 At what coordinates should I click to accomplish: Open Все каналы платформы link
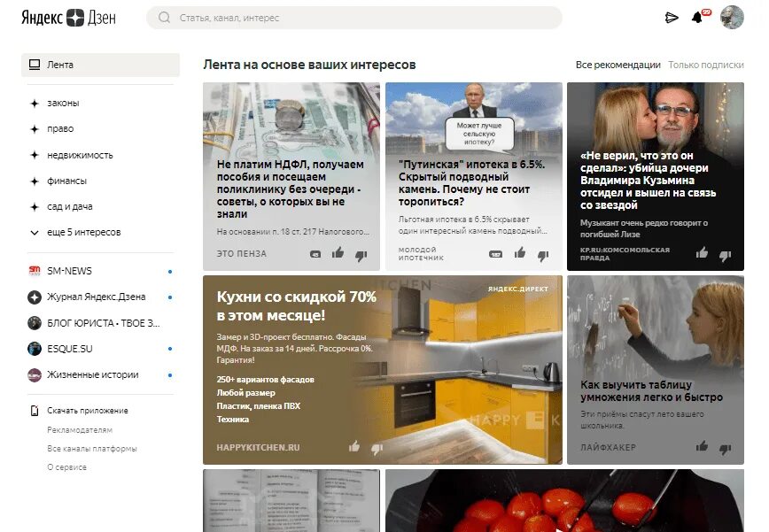pyautogui.click(x=92, y=448)
